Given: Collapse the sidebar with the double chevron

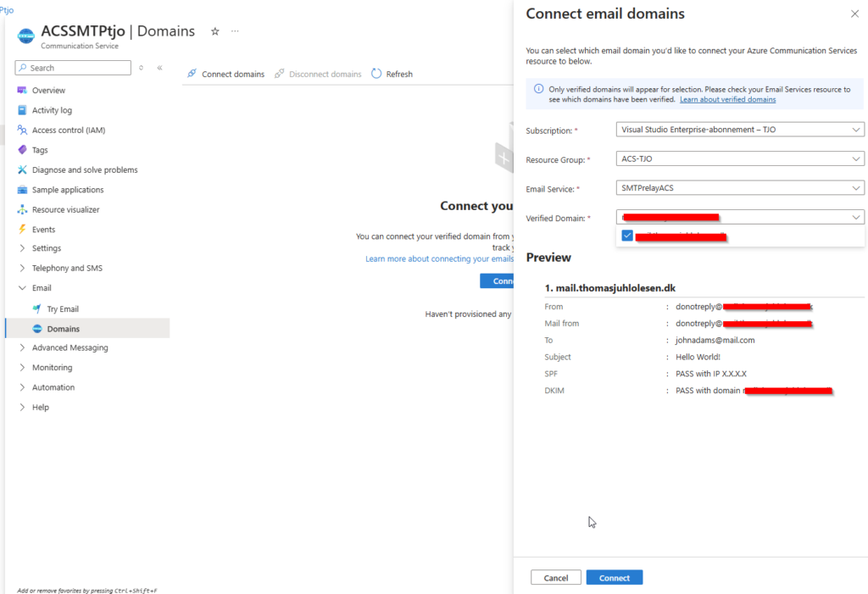Looking at the screenshot, I should pos(159,68).
